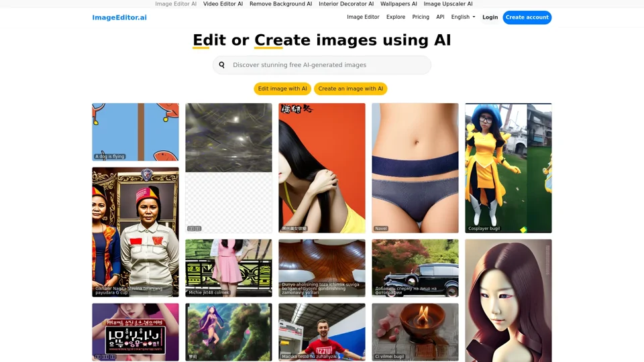Open the 'A dog is flying' thumbnail
The width and height of the screenshot is (644, 362).
pos(136,132)
